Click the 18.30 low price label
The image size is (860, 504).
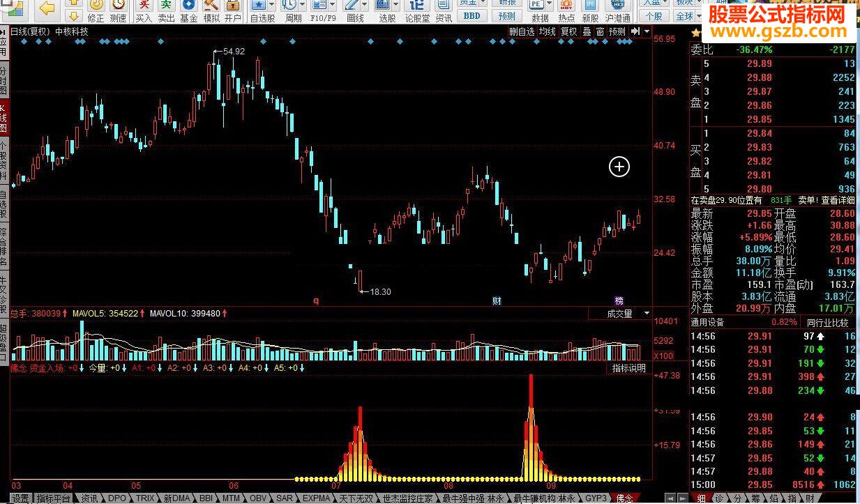pyautogui.click(x=380, y=292)
